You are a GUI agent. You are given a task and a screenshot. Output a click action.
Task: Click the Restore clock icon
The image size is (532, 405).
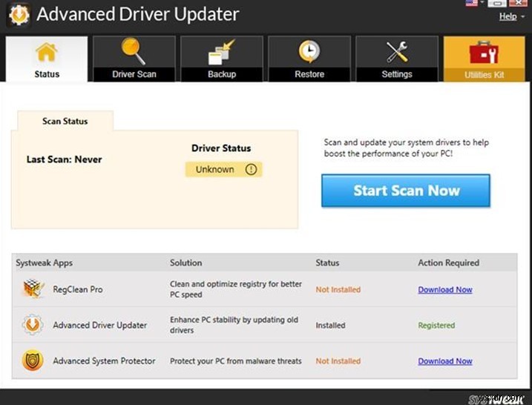click(x=309, y=52)
